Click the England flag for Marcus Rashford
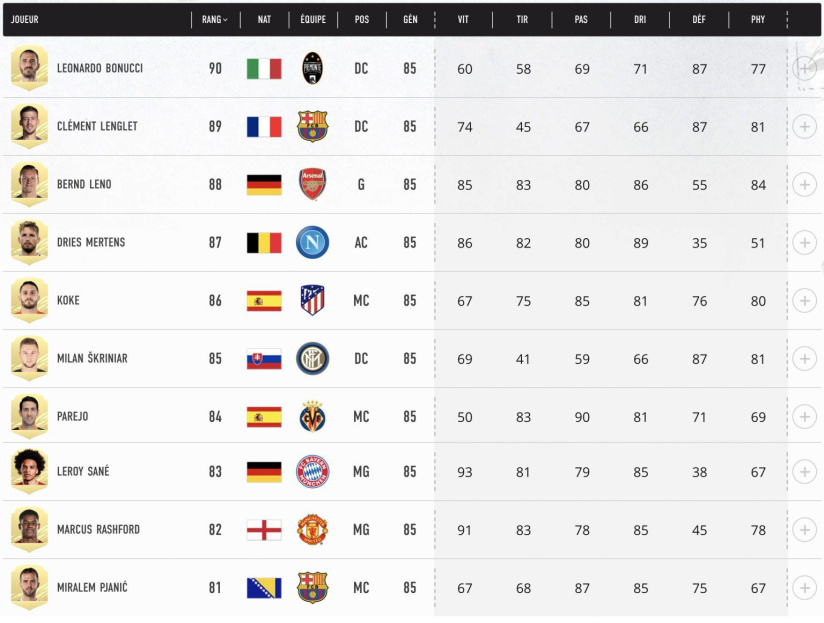The image size is (824, 623). 263,531
